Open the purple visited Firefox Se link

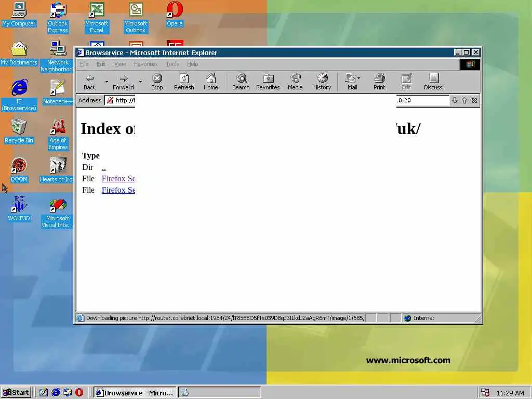(118, 179)
